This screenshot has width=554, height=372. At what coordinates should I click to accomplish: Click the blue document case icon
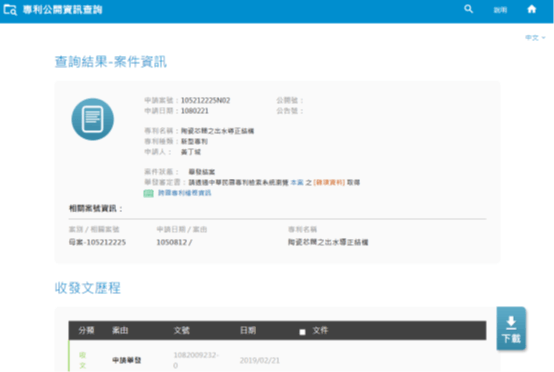93,119
